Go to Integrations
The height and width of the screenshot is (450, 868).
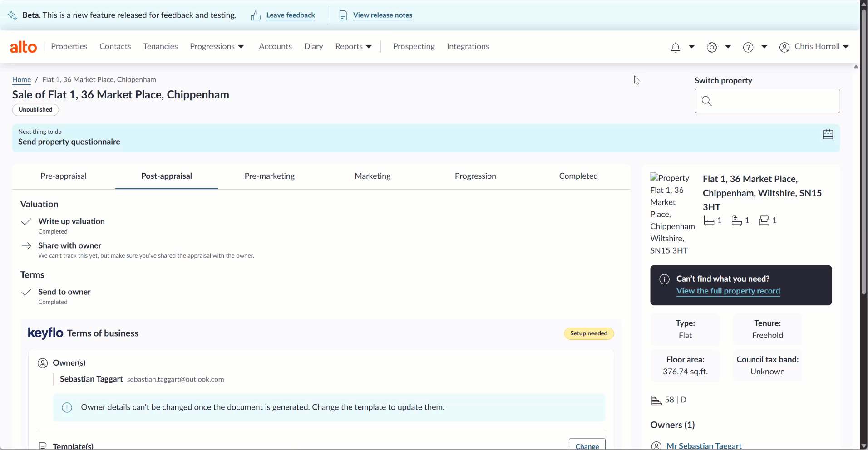[x=468, y=46]
